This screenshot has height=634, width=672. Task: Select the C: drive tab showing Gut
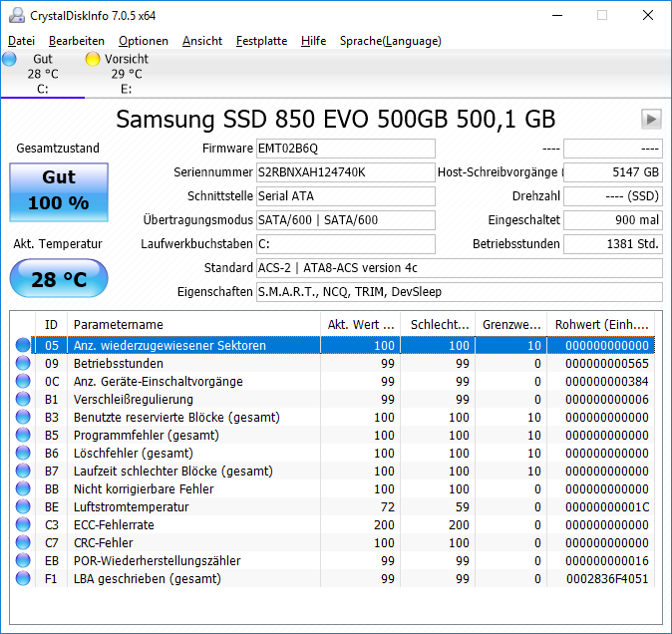coord(43,74)
